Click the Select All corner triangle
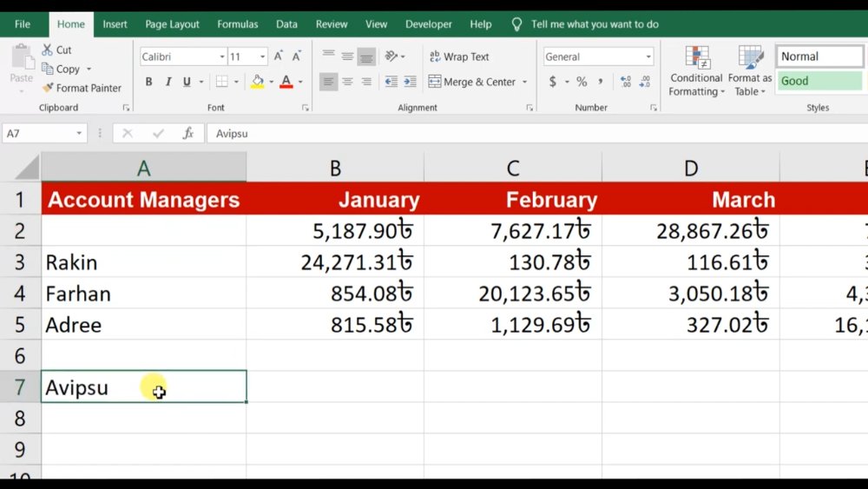This screenshot has width=868, height=489. (x=28, y=168)
